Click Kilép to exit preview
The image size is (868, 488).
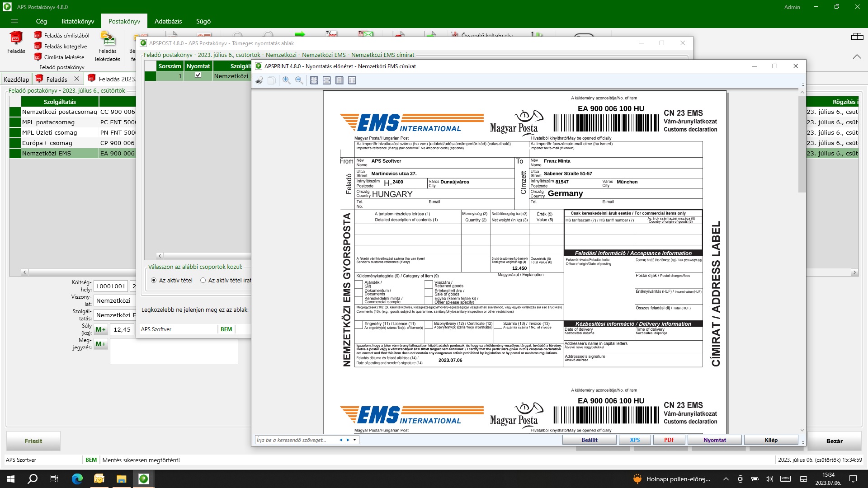[x=771, y=440]
